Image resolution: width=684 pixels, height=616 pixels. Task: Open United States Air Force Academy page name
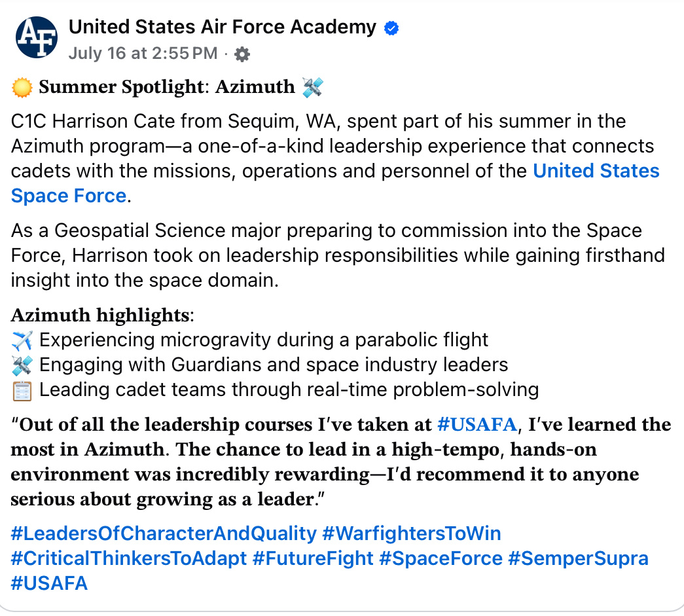tap(222, 27)
